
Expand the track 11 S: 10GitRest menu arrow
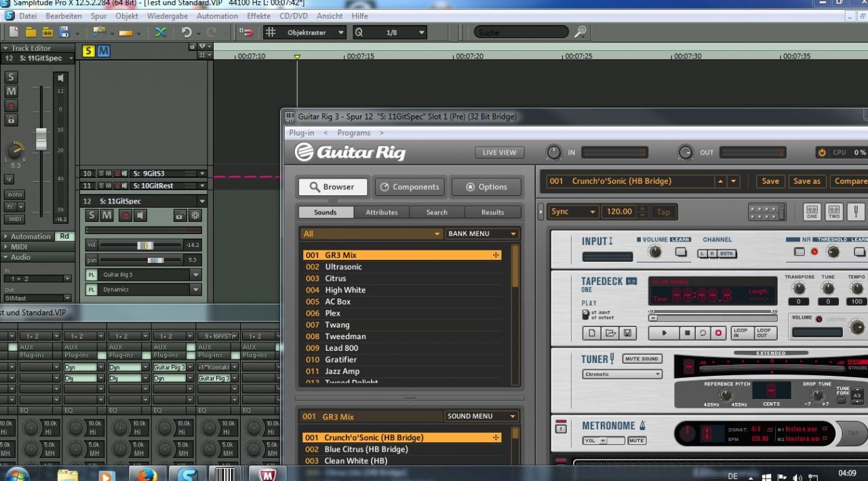coord(201,186)
